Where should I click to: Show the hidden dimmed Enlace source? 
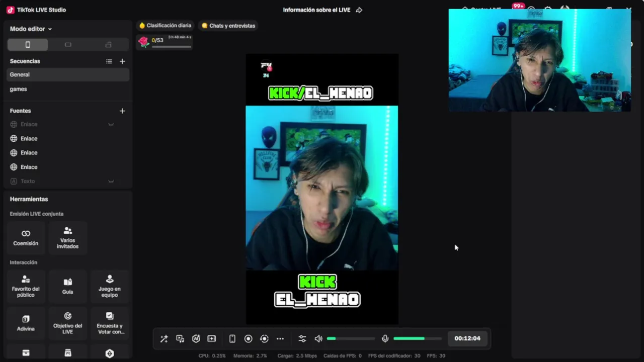tap(111, 124)
